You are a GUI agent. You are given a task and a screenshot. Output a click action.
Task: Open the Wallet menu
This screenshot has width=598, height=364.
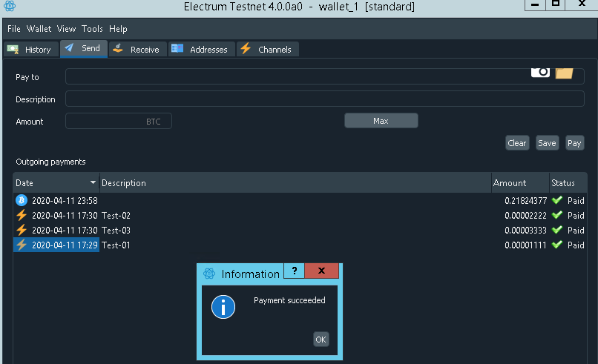(x=39, y=29)
